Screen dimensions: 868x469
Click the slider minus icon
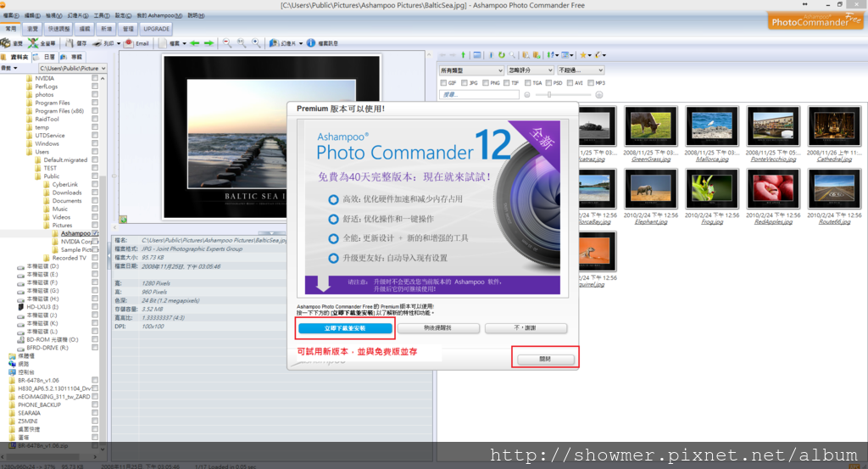click(x=527, y=95)
